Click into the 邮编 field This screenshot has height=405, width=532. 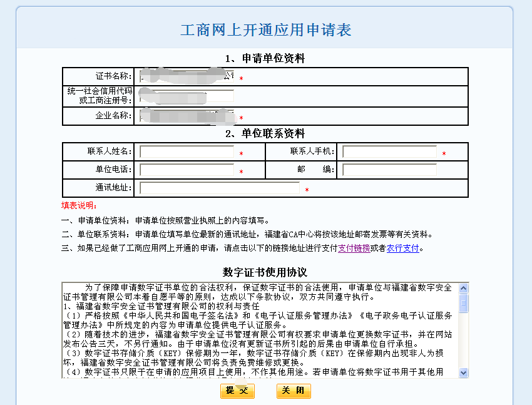(x=389, y=170)
